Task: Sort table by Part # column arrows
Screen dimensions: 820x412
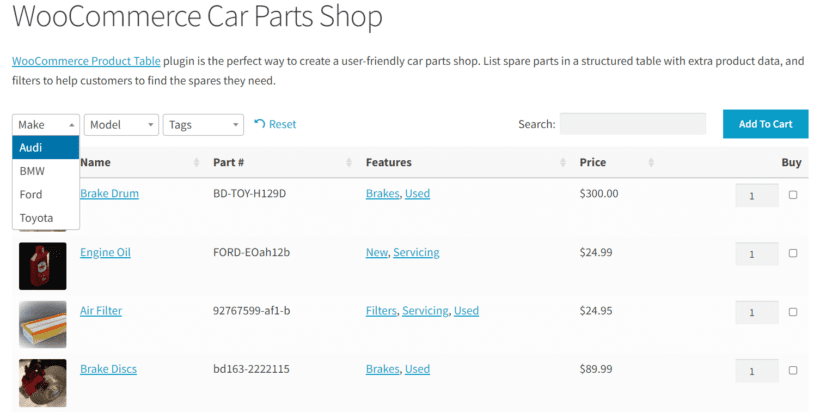Action: (x=349, y=162)
